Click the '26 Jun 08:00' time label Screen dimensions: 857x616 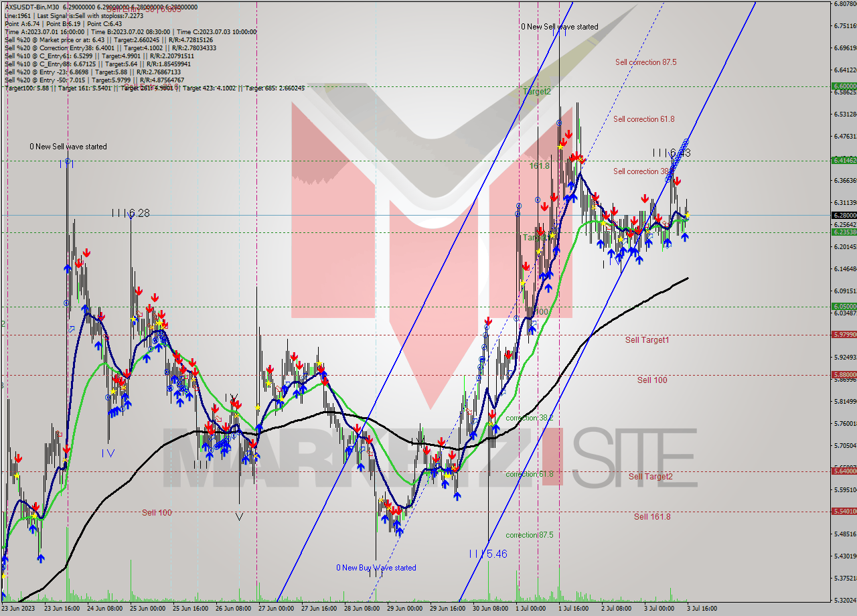point(233,609)
